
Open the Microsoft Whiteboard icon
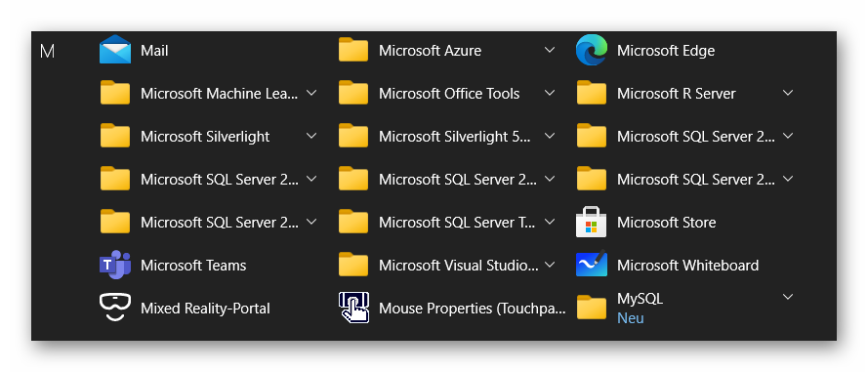[592, 265]
